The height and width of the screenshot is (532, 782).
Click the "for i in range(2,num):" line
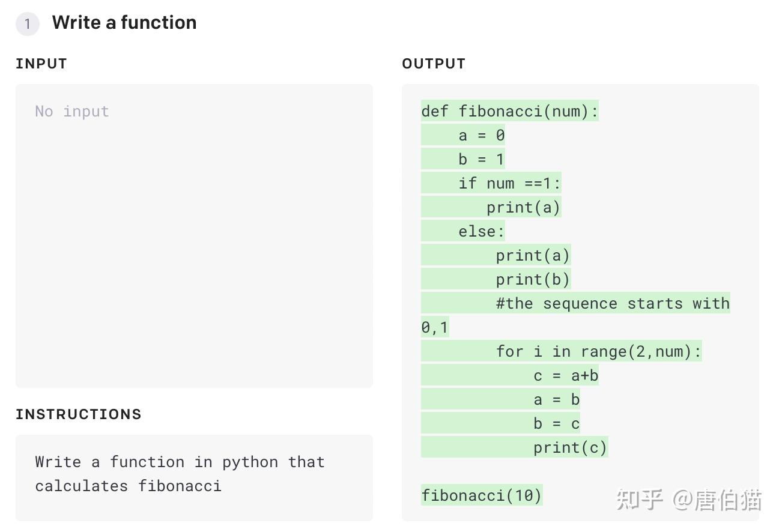tap(598, 351)
